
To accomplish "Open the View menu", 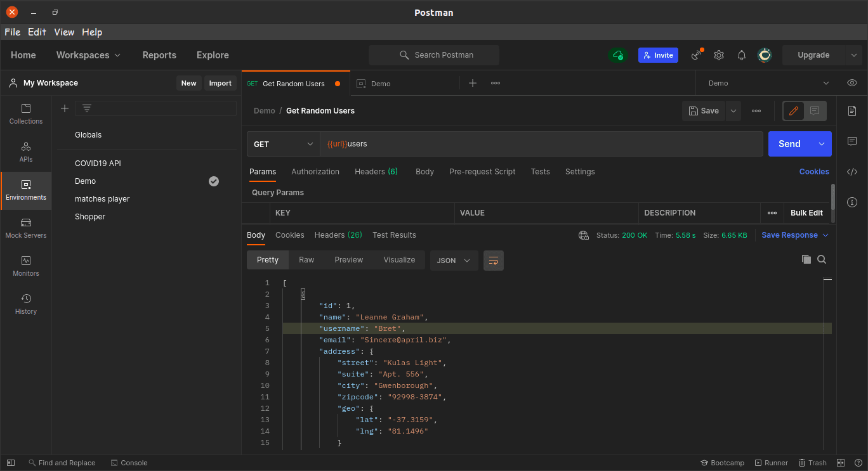I will point(64,32).
